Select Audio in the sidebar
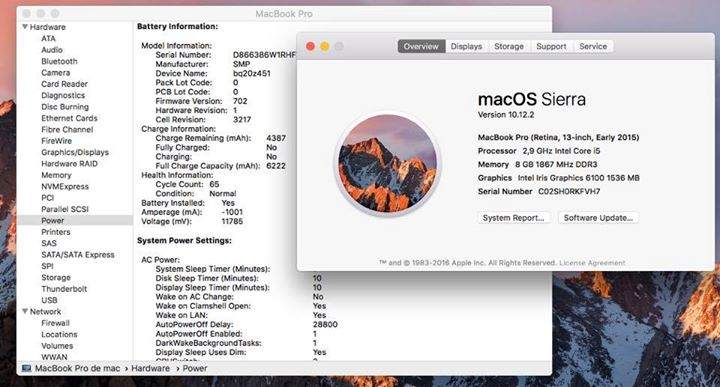 tap(52, 50)
